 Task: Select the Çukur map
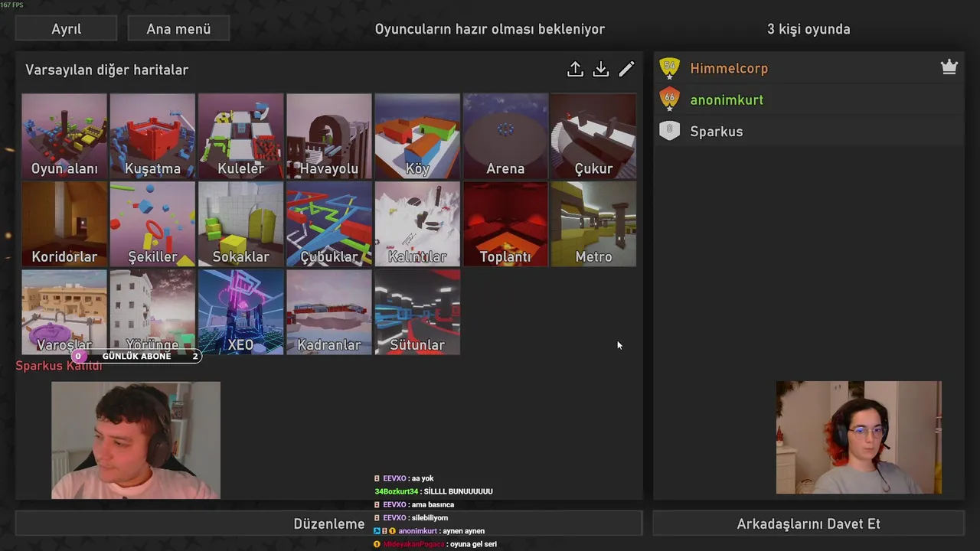click(x=593, y=136)
